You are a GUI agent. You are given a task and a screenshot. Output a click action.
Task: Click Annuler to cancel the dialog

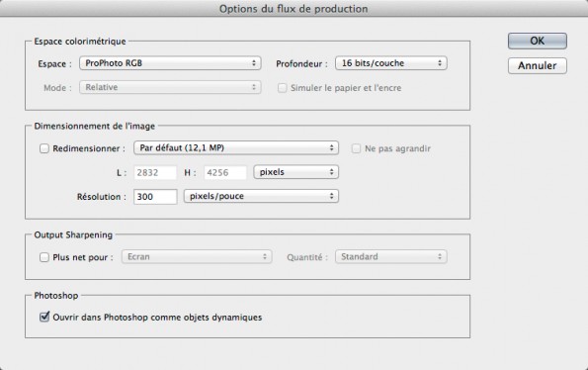click(537, 65)
